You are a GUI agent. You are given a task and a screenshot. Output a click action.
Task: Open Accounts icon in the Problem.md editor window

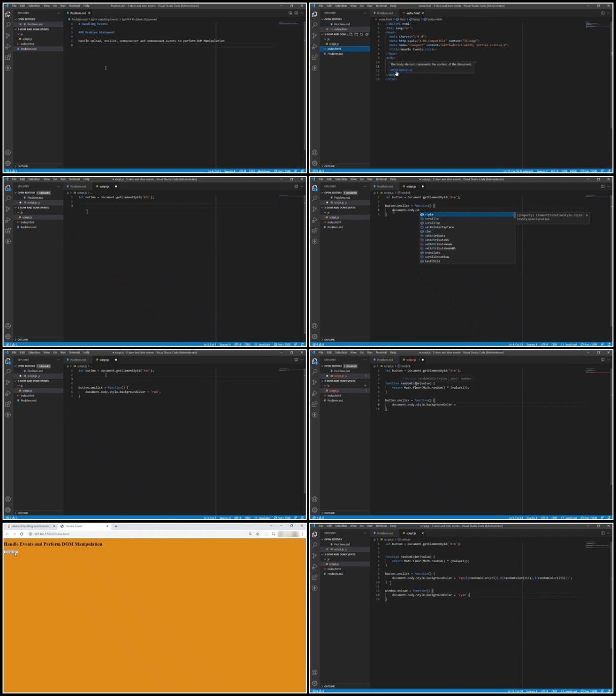[x=8, y=153]
